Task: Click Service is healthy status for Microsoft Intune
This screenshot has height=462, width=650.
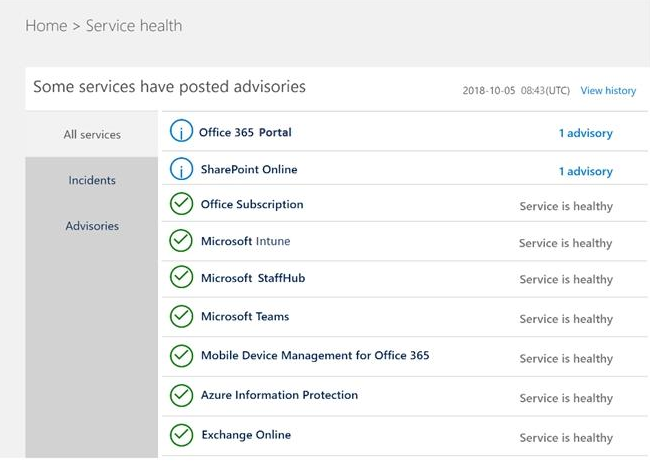Action: point(565,243)
